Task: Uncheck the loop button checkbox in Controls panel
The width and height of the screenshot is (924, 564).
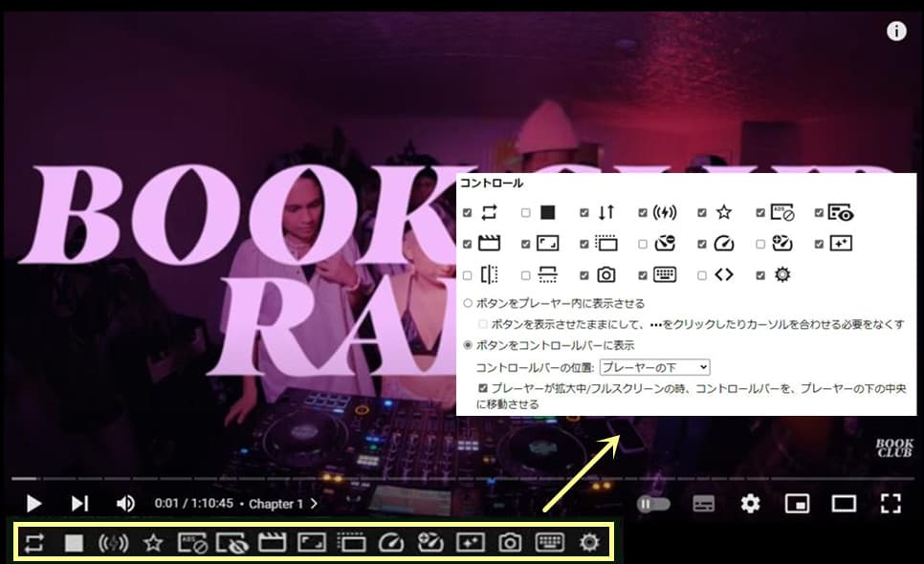Action: tap(468, 212)
